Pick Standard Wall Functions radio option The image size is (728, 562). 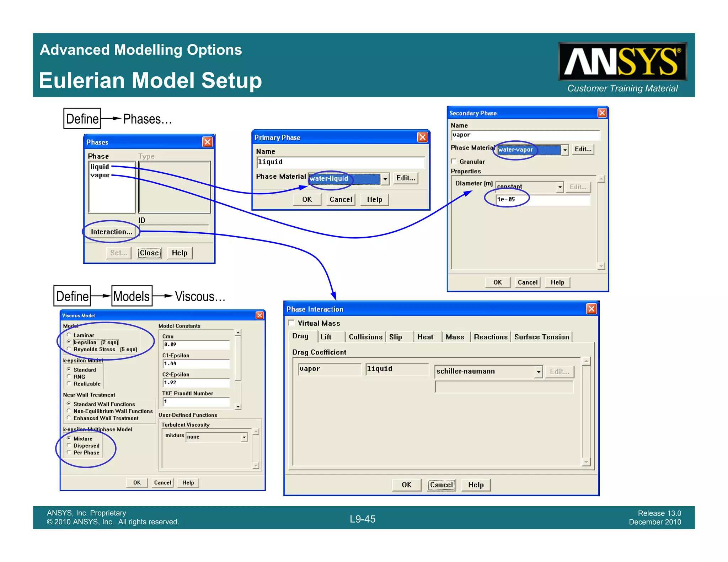click(x=69, y=404)
